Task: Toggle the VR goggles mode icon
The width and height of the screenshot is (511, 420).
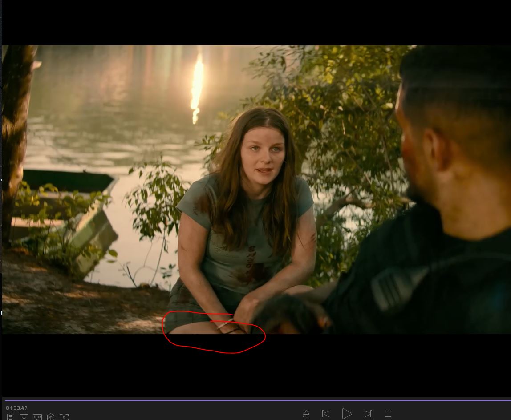Action: point(37,417)
